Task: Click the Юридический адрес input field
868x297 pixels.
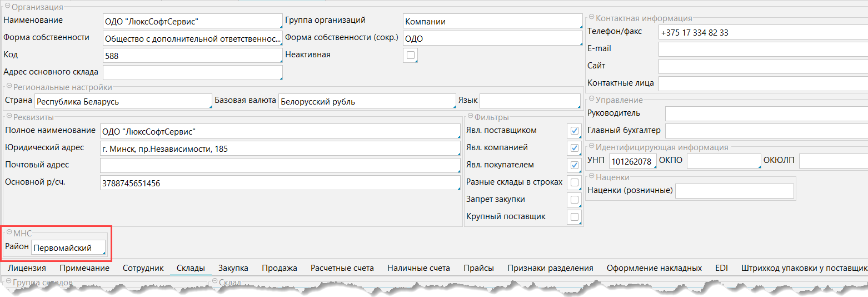Action: [280, 149]
